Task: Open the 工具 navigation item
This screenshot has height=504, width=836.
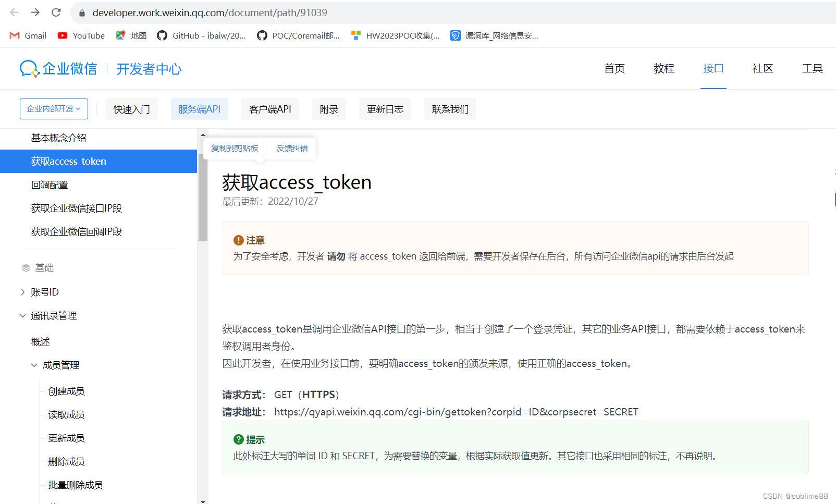Action: coord(812,68)
